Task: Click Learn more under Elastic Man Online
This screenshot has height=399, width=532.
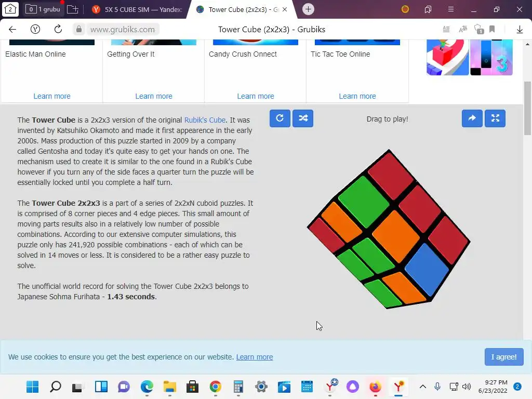Action: (52, 96)
